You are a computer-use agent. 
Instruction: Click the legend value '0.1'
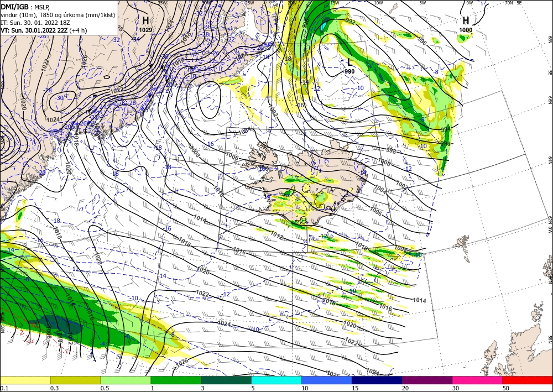(x=3, y=388)
